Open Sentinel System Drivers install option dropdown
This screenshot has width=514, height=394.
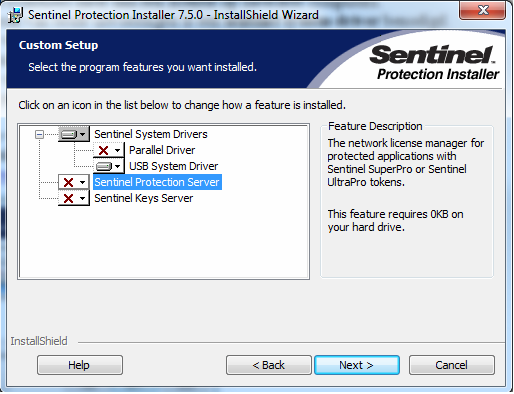pos(74,134)
